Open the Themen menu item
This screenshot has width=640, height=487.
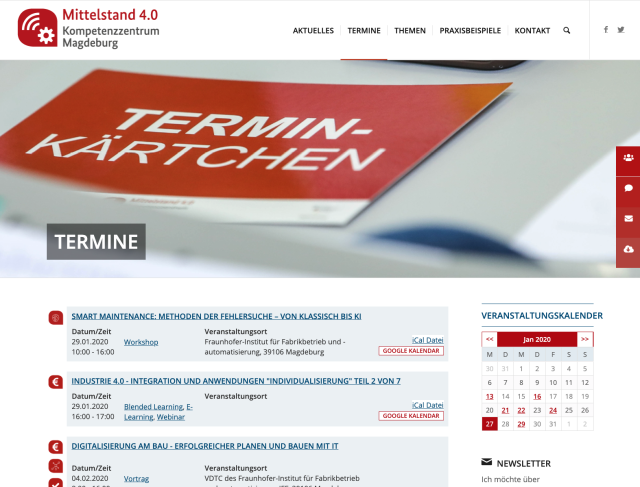[x=410, y=31]
